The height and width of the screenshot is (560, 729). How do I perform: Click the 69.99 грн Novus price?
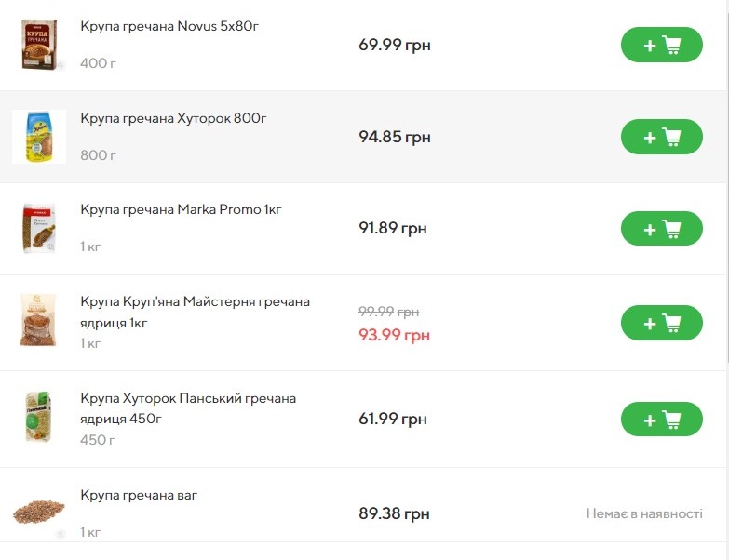click(x=394, y=45)
